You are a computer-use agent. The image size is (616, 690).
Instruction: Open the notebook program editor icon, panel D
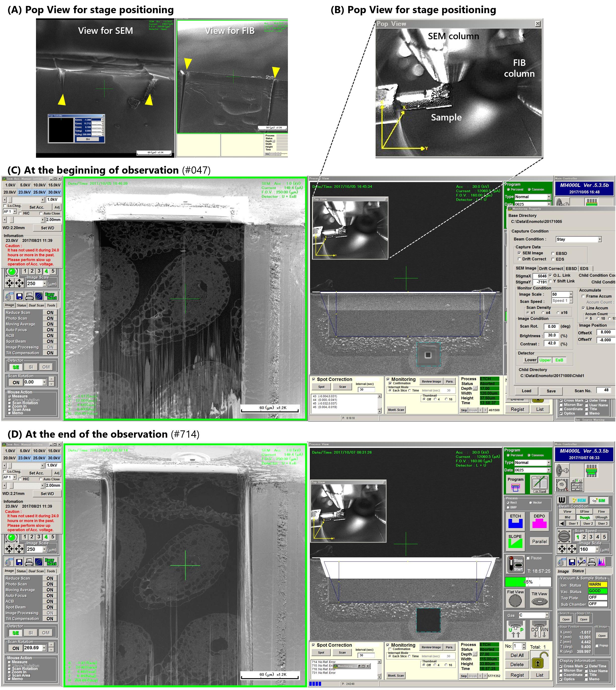point(540,485)
